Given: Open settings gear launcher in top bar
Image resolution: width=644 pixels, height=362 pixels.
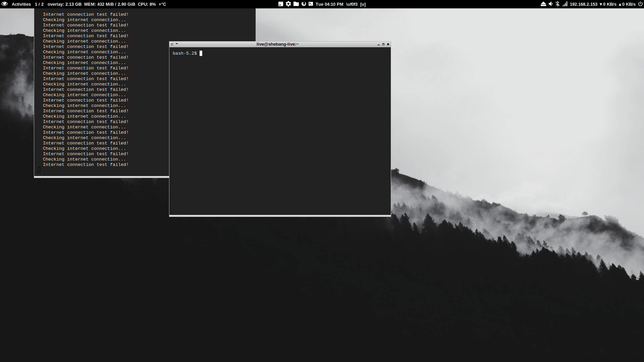Looking at the screenshot, I should point(288,4).
